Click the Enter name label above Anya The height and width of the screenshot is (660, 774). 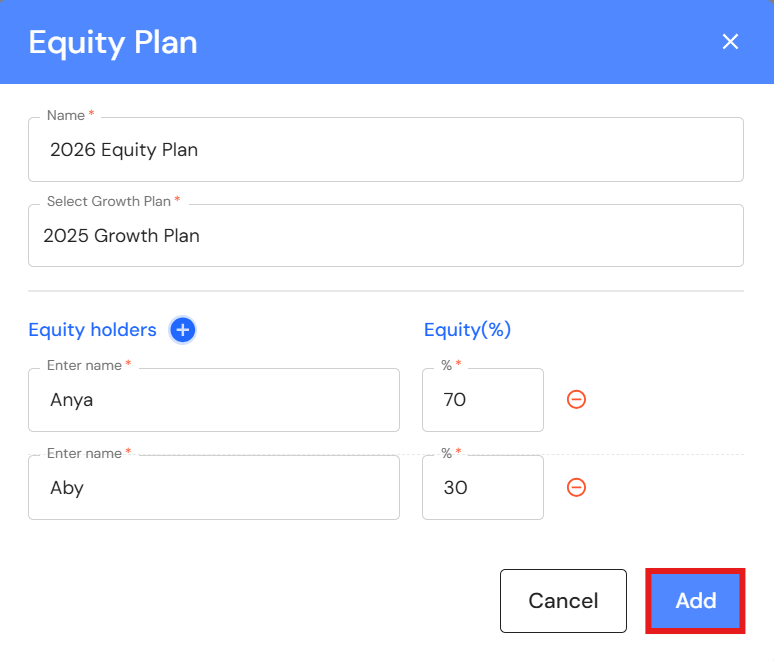84,366
